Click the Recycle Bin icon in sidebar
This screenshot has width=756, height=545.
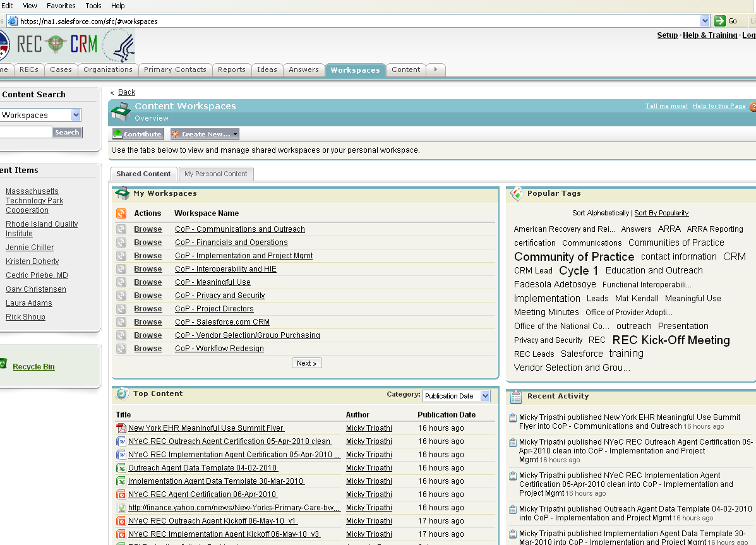3,364
